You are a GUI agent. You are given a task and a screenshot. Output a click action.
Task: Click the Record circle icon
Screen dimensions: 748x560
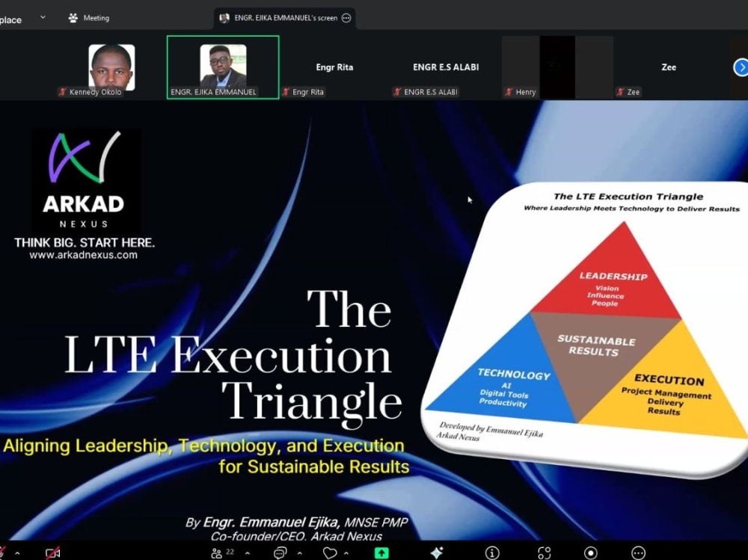point(591,553)
